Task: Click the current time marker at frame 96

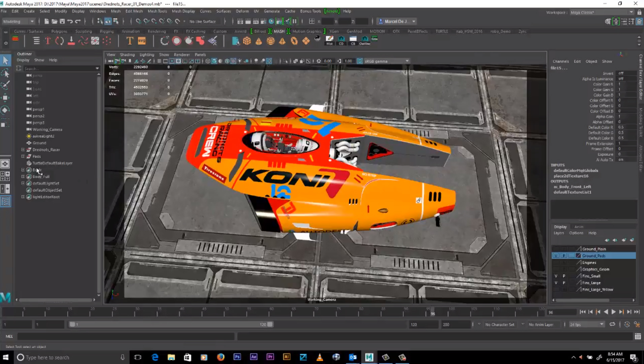Action: (433, 312)
